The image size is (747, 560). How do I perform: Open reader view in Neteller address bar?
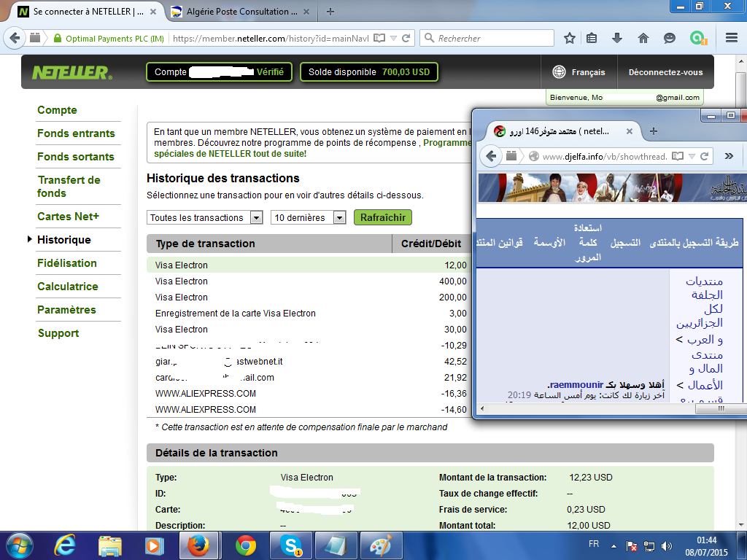point(379,38)
